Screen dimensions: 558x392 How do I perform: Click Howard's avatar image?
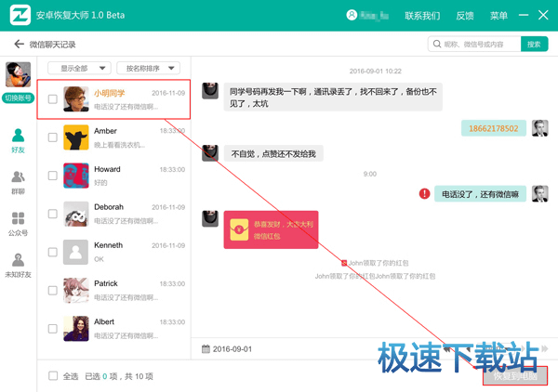coord(76,176)
